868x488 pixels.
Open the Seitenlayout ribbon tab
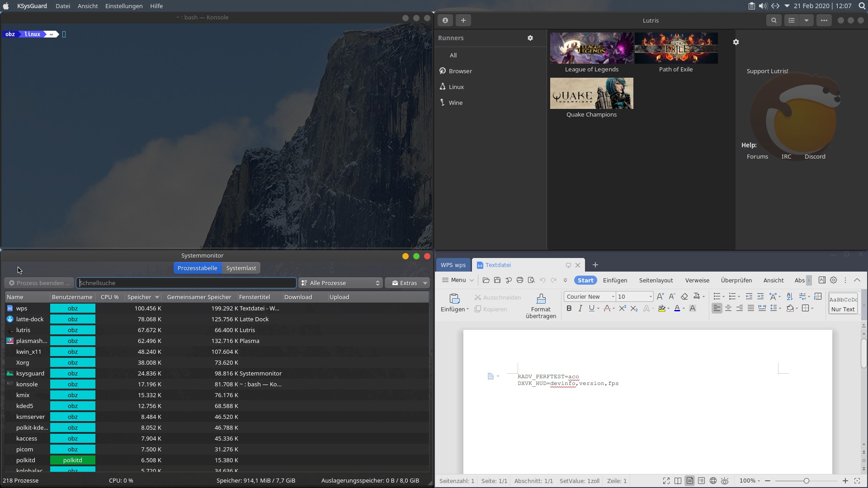(656, 281)
